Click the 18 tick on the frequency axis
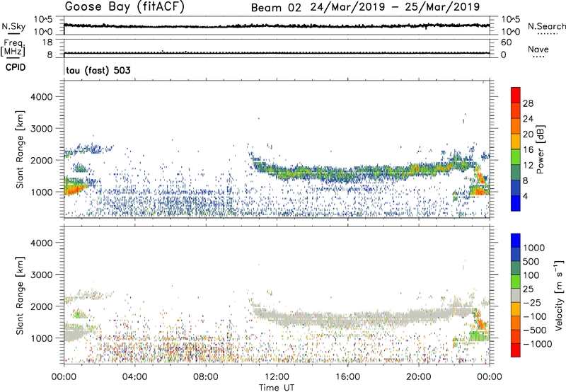Viewport: 566px width, 392px height. (x=47, y=42)
